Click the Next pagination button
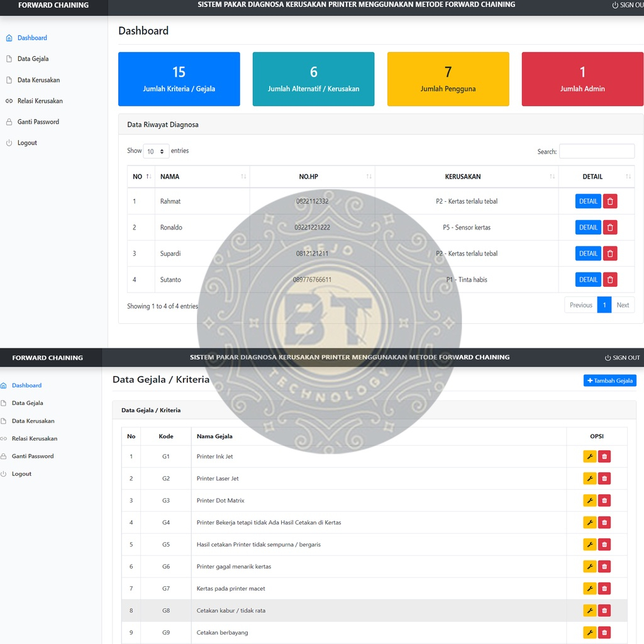The image size is (644, 644). coord(623,305)
